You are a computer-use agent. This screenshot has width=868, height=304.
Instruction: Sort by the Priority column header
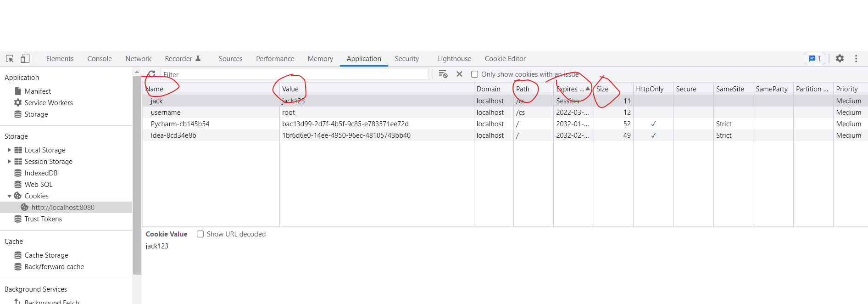click(x=851, y=89)
